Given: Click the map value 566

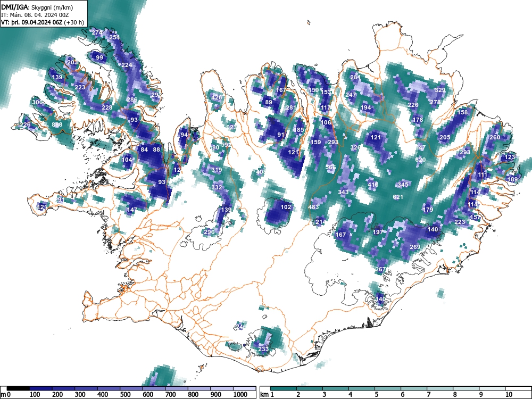Looking at the screenshot, I should [330, 167].
